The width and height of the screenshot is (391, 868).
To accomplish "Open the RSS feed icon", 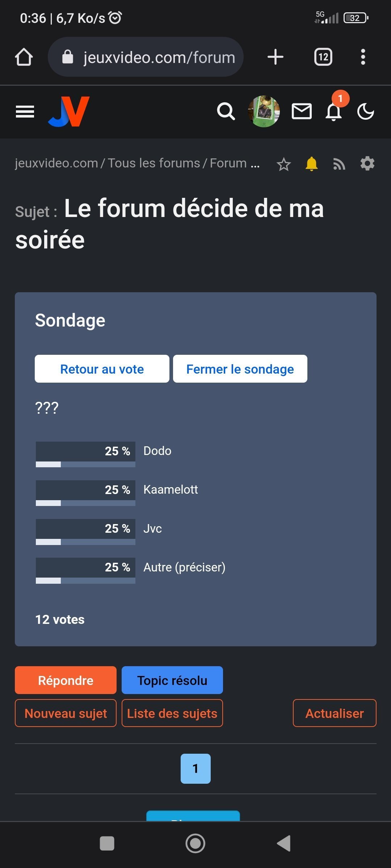I will pyautogui.click(x=339, y=164).
